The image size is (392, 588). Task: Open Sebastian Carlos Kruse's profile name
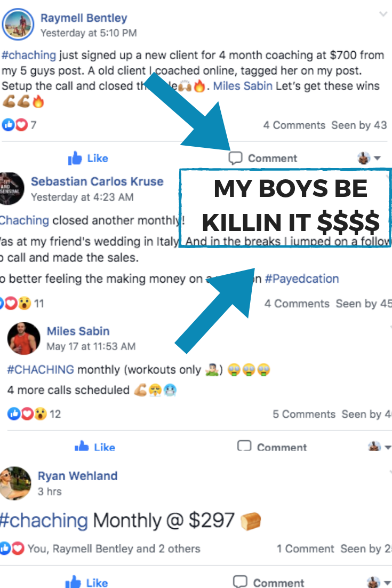click(97, 181)
